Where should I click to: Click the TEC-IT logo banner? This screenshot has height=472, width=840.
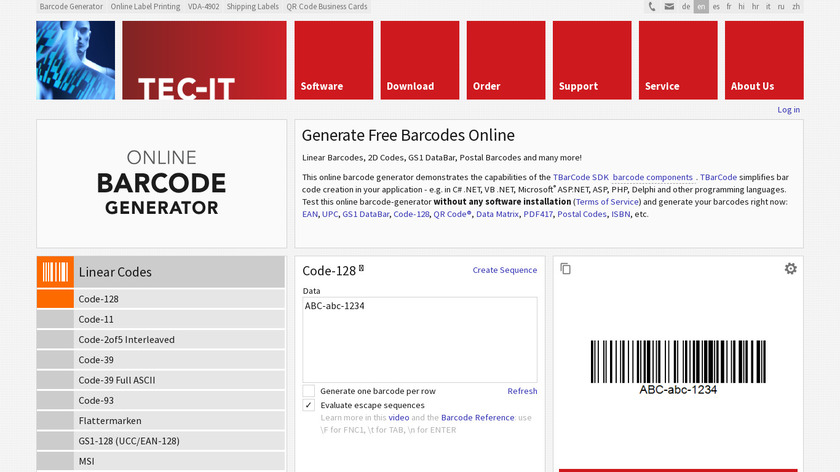(204, 60)
